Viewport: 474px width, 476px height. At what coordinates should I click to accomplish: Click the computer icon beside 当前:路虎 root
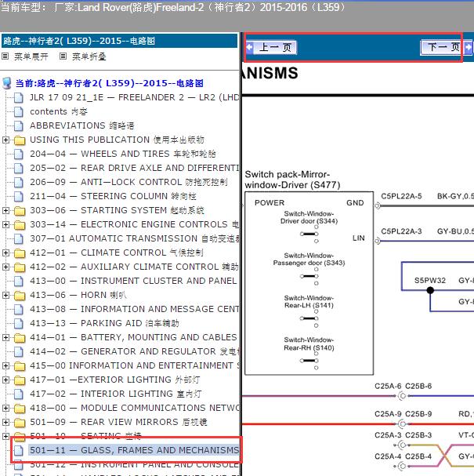pos(7,83)
